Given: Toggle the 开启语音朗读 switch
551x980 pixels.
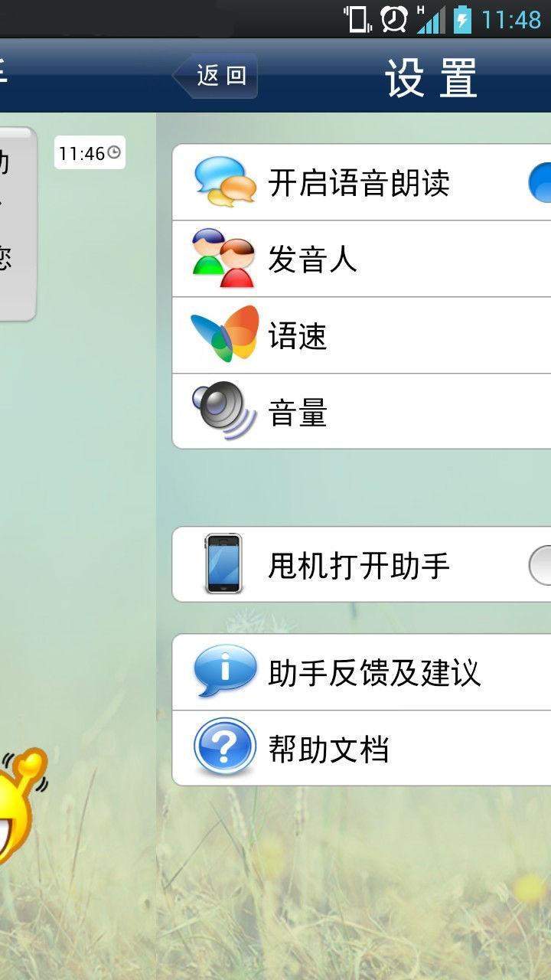Looking at the screenshot, I should (x=540, y=182).
